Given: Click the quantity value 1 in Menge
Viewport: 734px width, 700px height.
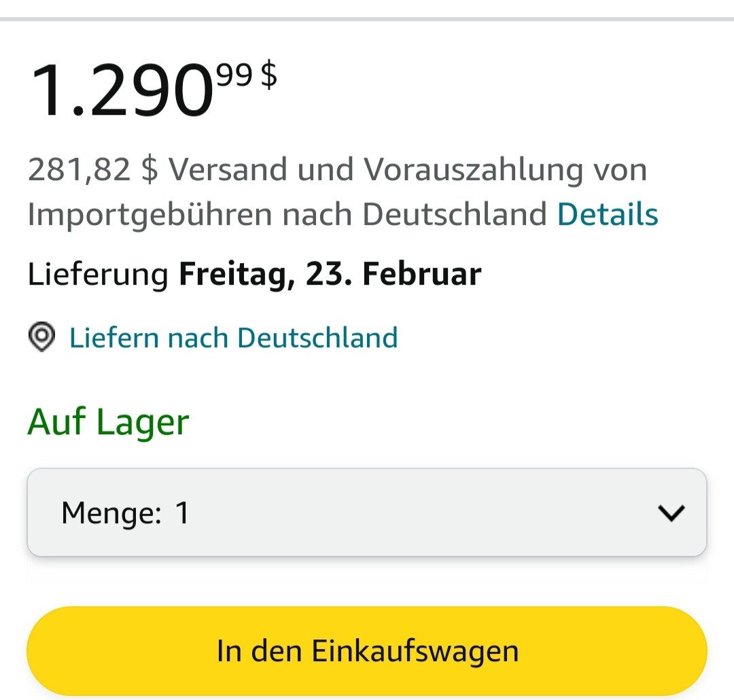Looking at the screenshot, I should tap(182, 513).
